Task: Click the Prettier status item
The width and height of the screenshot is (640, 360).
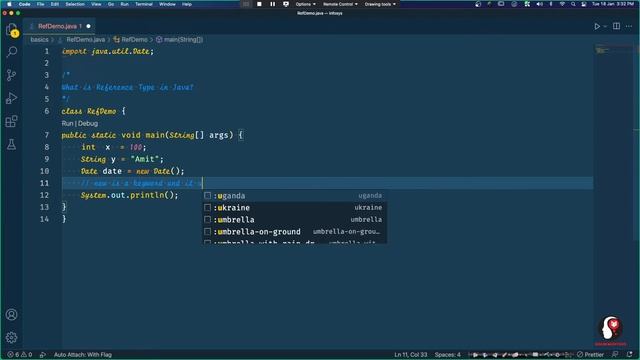Action: pyautogui.click(x=590, y=354)
